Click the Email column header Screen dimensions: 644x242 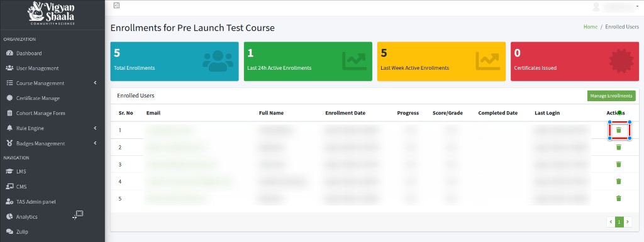click(153, 113)
